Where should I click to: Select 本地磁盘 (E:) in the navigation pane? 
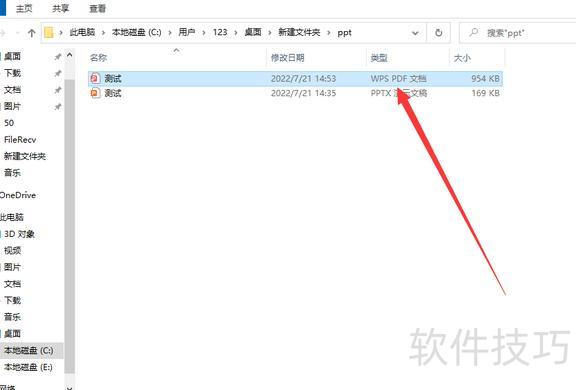pyautogui.click(x=28, y=367)
